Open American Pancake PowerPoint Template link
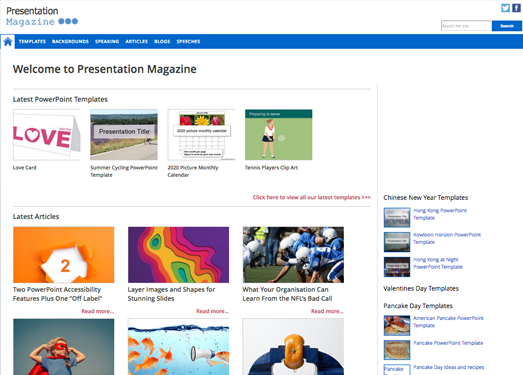 [x=448, y=322]
